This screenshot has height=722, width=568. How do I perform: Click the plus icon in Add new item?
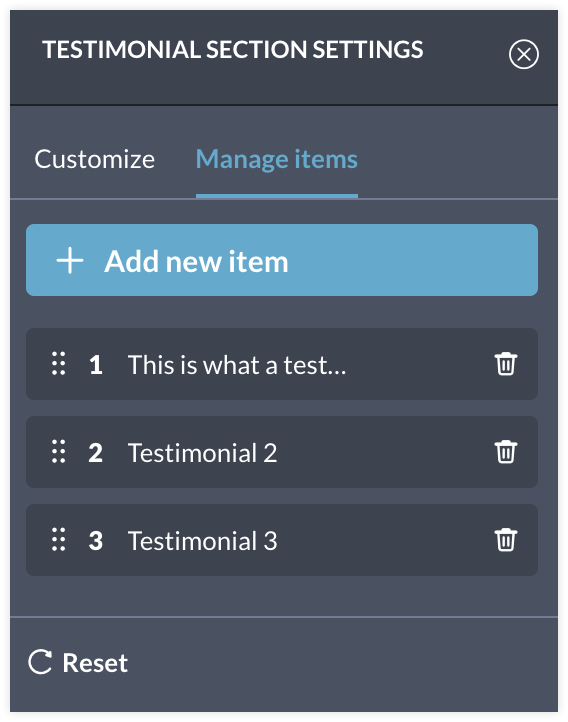(70, 261)
